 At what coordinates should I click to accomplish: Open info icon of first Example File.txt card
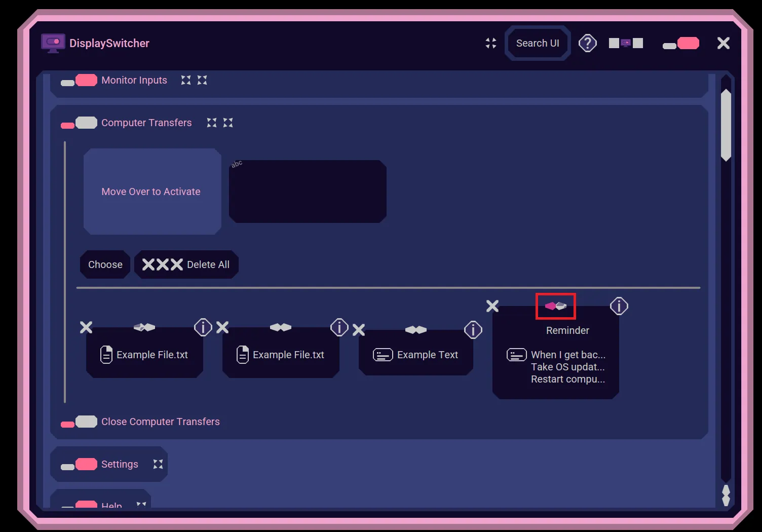point(203,327)
